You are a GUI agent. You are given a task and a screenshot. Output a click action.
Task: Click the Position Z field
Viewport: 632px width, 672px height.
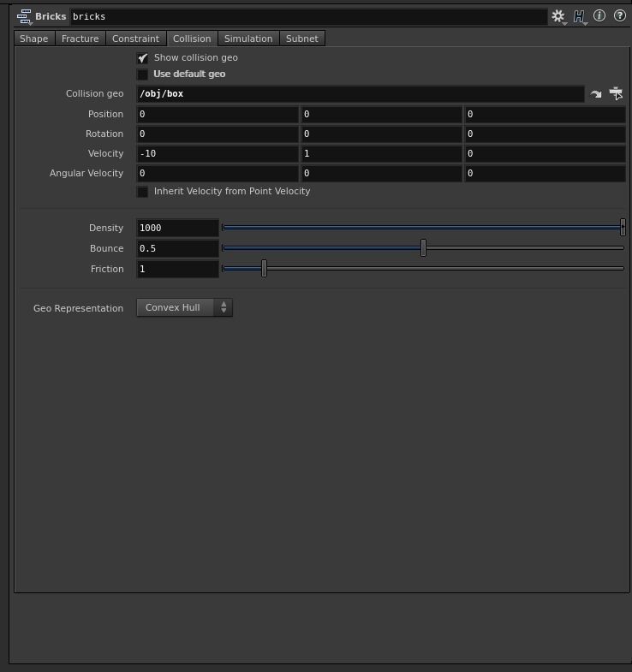pos(545,115)
